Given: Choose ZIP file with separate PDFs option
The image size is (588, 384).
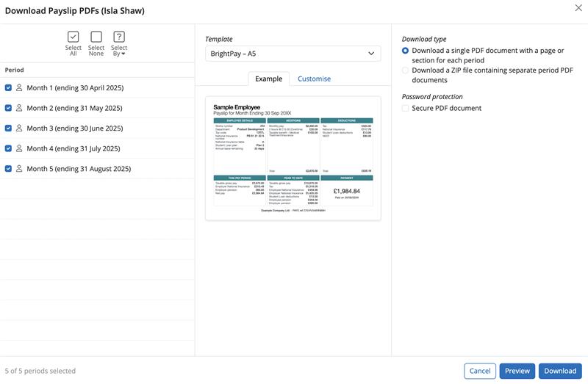Looking at the screenshot, I should (406, 70).
